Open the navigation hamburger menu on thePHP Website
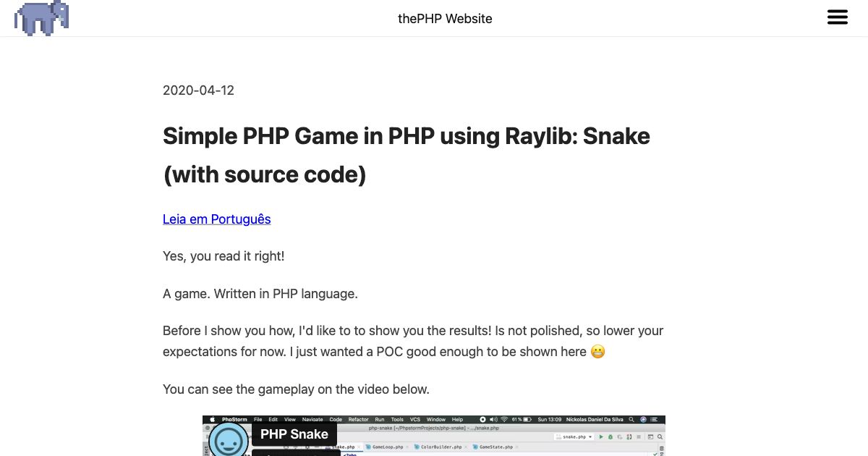 click(x=838, y=17)
